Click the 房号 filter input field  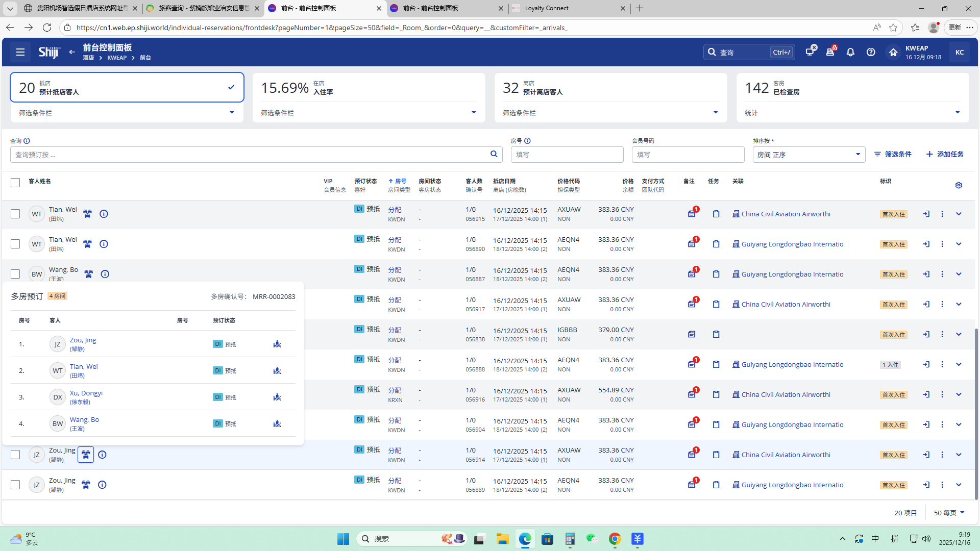pos(567,155)
